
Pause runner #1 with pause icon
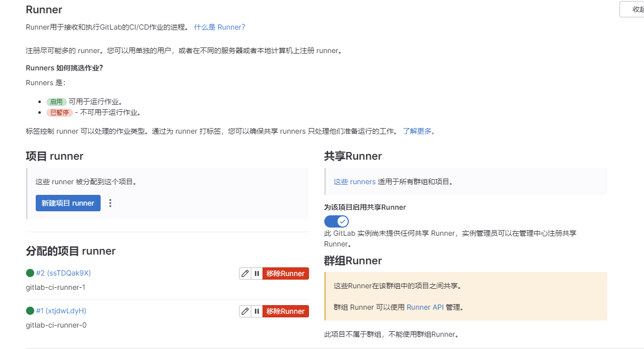click(x=257, y=311)
